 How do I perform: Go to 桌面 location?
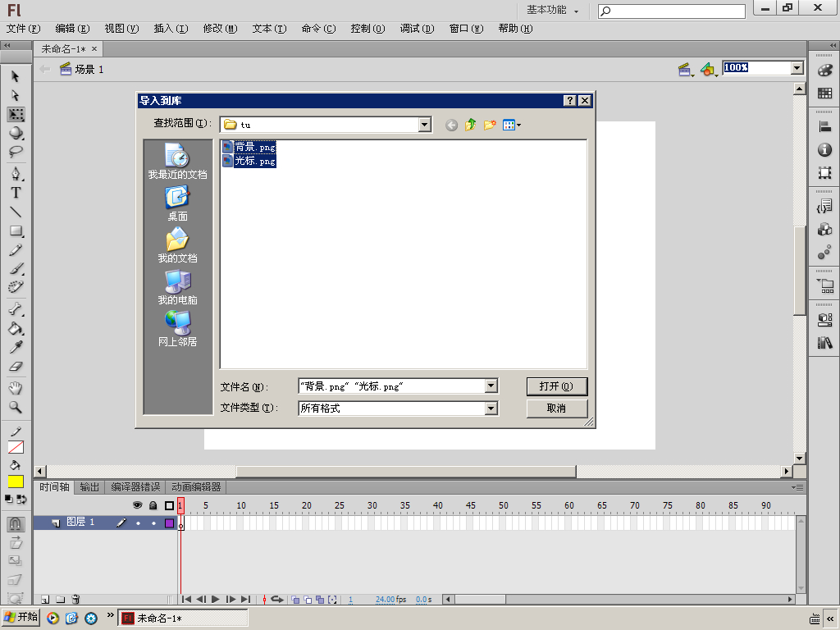(177, 203)
